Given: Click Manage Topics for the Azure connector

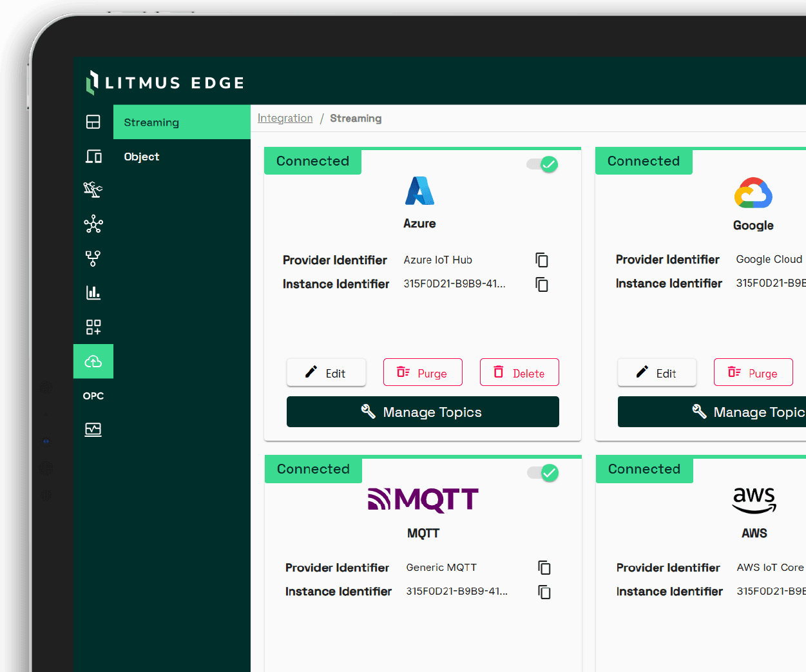Looking at the screenshot, I should point(423,412).
